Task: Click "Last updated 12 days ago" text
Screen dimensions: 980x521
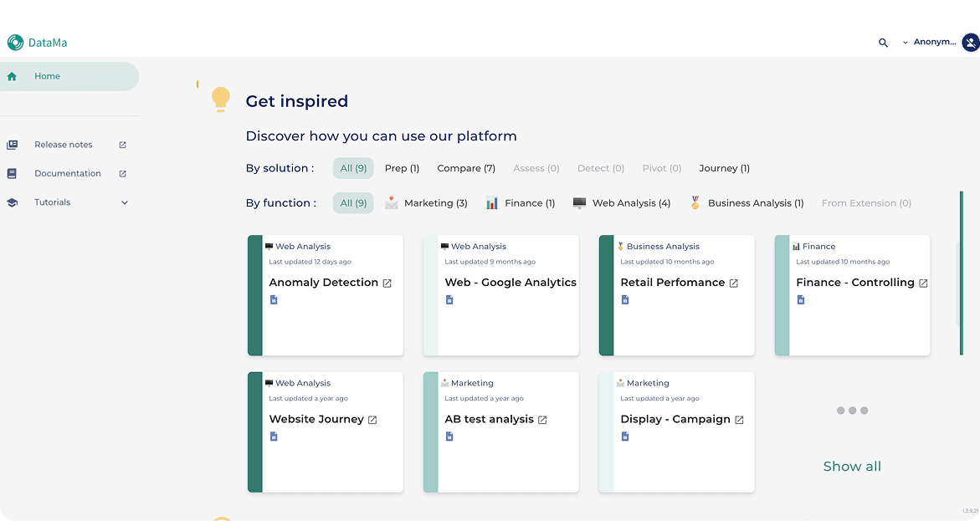Action: click(310, 262)
